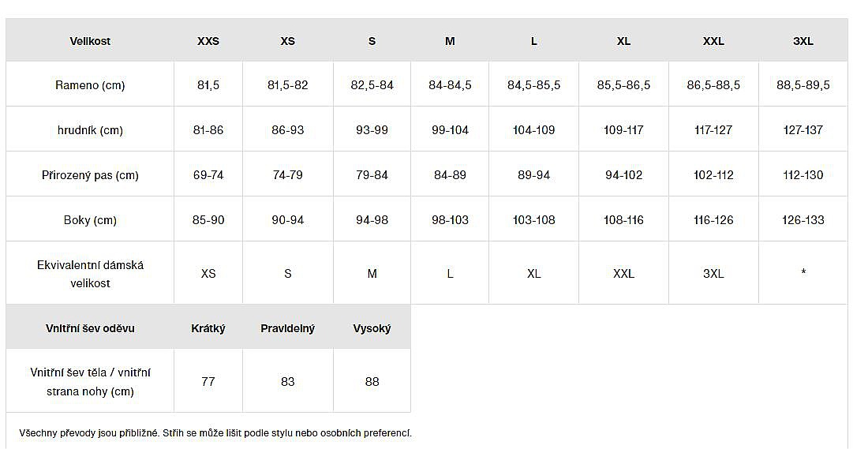Select the XXS size column header
Image resolution: width=868 pixels, height=449 pixels.
pyautogui.click(x=208, y=41)
